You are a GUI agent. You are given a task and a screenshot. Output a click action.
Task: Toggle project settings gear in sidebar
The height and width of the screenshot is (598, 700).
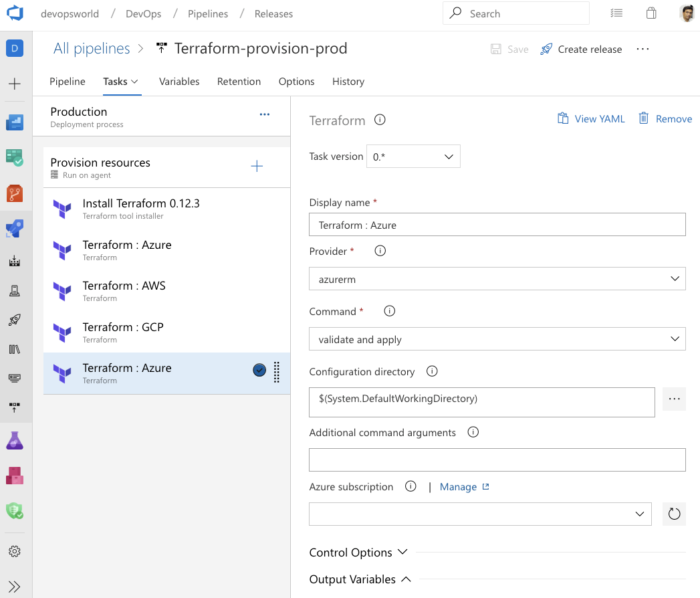[x=15, y=551]
